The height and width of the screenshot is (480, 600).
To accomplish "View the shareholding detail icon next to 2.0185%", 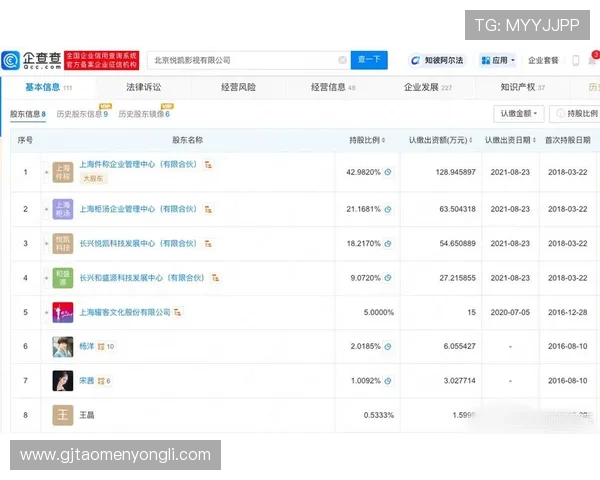I will click(388, 346).
